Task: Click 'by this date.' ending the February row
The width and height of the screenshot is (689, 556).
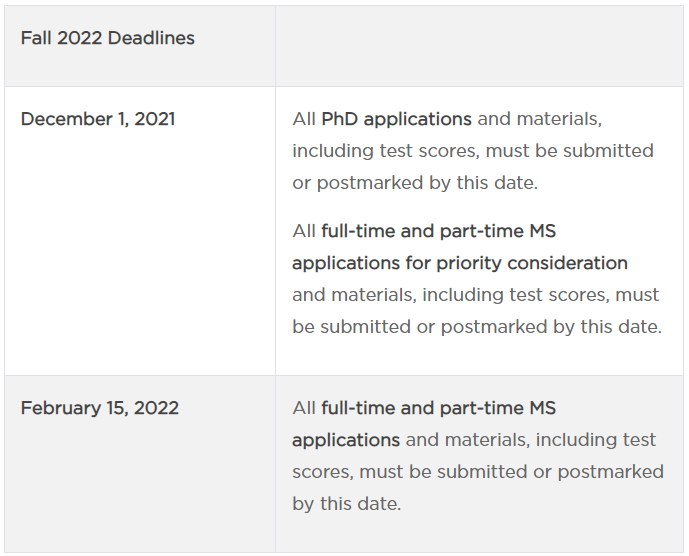Action: point(347,504)
